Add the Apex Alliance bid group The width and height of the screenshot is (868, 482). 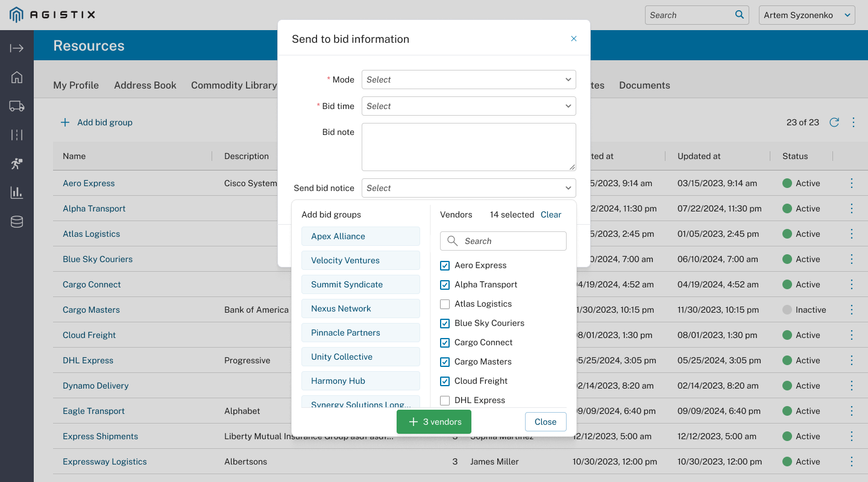360,236
